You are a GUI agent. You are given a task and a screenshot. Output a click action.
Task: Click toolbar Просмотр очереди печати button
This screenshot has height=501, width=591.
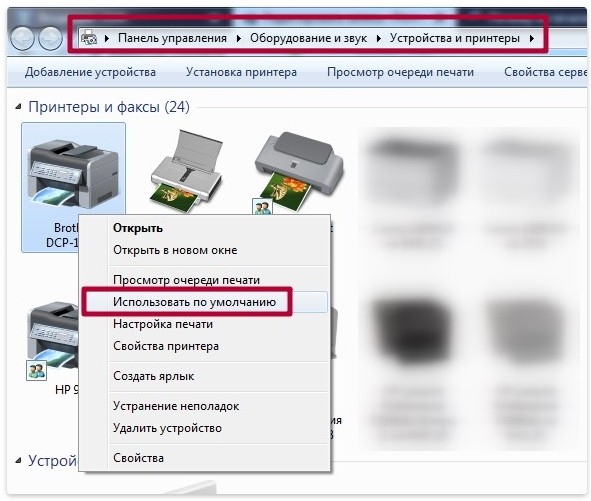click(x=400, y=72)
